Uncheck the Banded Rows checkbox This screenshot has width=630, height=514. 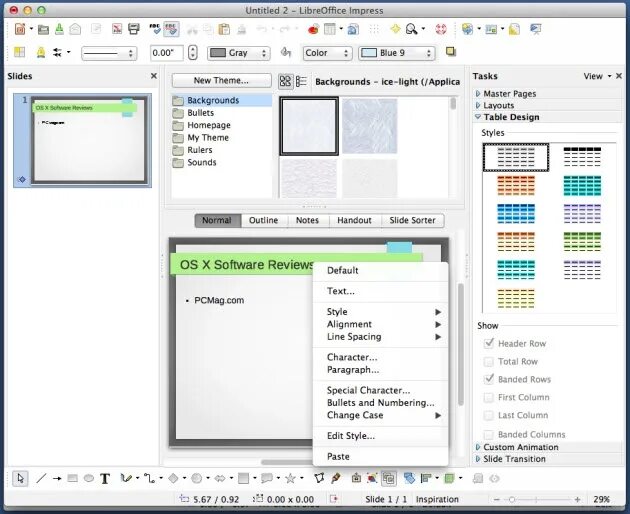489,379
